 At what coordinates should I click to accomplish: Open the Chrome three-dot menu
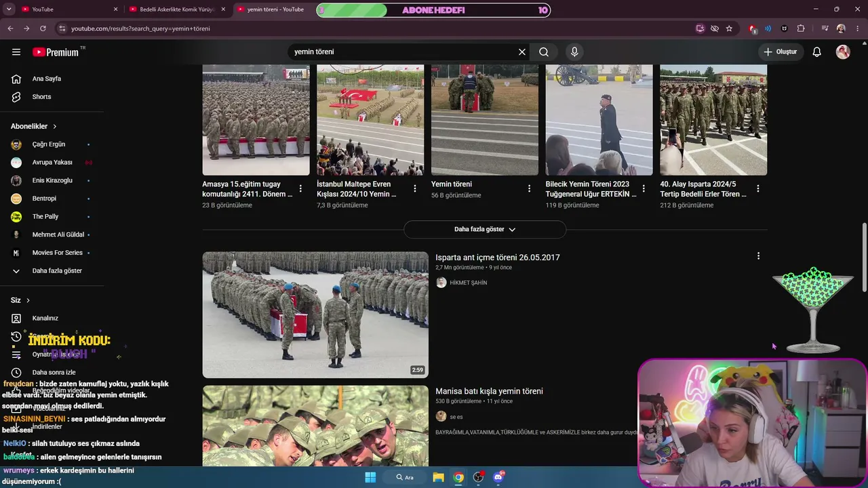pos(857,28)
